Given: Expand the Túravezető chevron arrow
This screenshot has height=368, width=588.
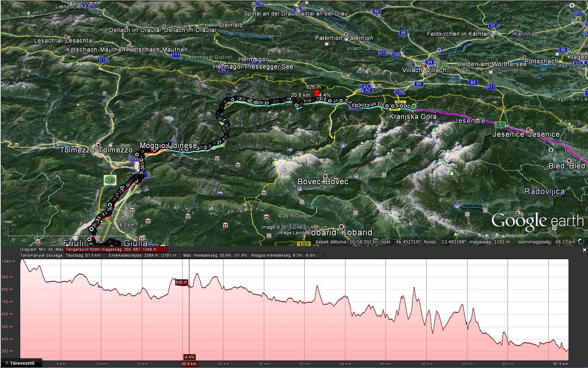Looking at the screenshot, I should click(6, 363).
